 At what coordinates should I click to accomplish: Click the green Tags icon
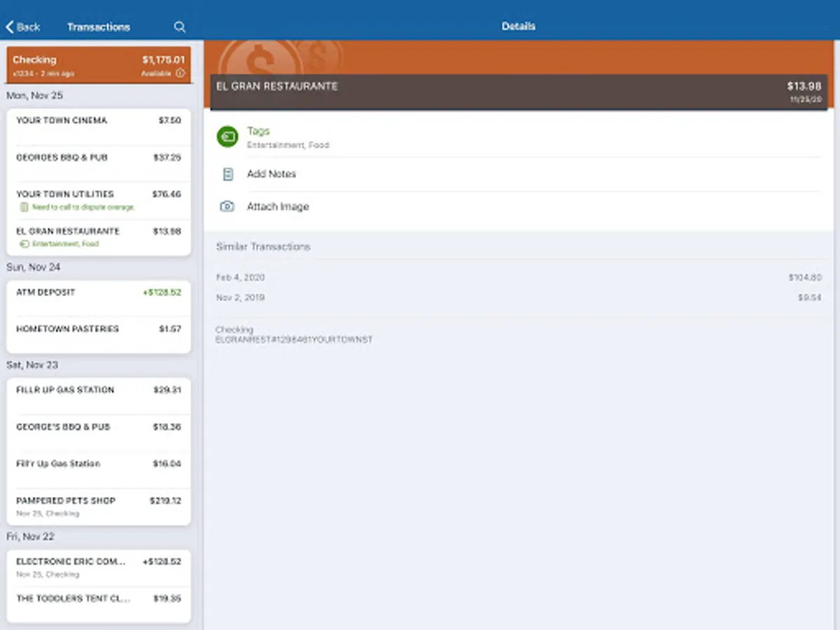(227, 136)
